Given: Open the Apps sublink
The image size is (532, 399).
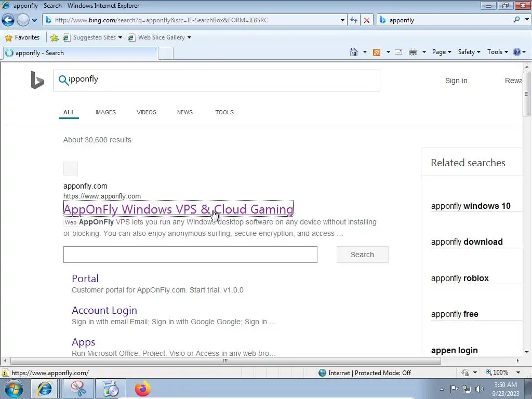Looking at the screenshot, I should [x=84, y=342].
